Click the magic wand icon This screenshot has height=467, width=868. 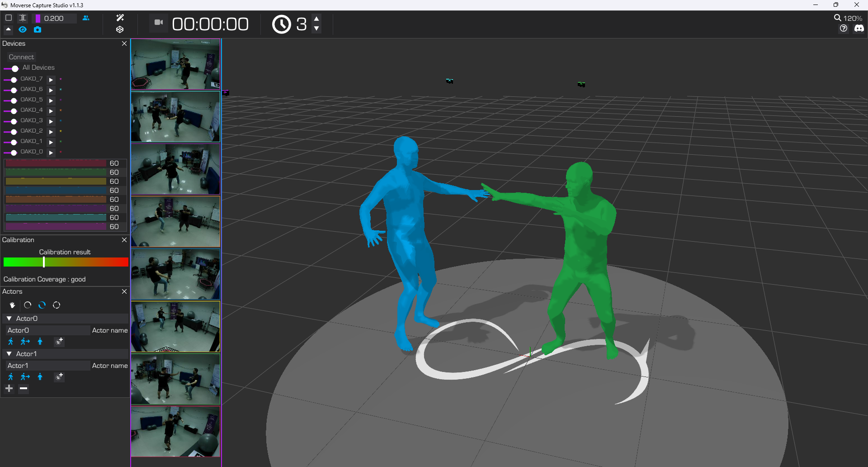click(120, 18)
